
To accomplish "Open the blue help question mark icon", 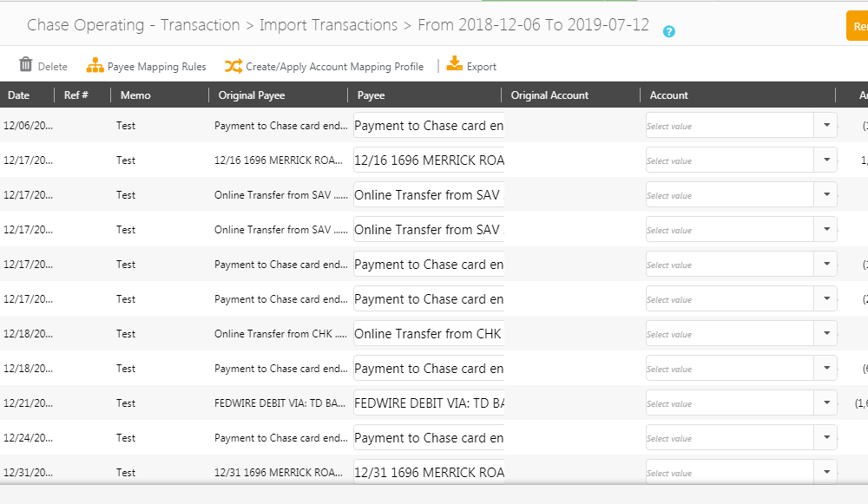I will point(668,31).
